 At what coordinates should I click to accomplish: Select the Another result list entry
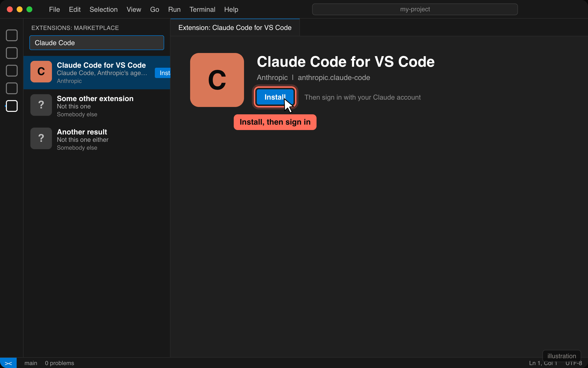tap(97, 139)
